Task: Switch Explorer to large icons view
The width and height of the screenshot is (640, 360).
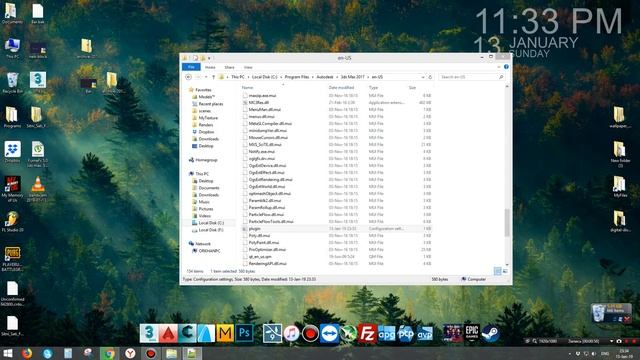Action: point(505,271)
